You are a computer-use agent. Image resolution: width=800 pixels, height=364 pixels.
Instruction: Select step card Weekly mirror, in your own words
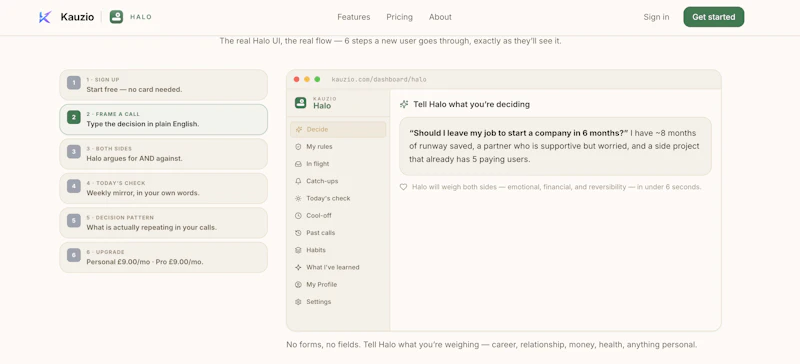click(x=163, y=188)
